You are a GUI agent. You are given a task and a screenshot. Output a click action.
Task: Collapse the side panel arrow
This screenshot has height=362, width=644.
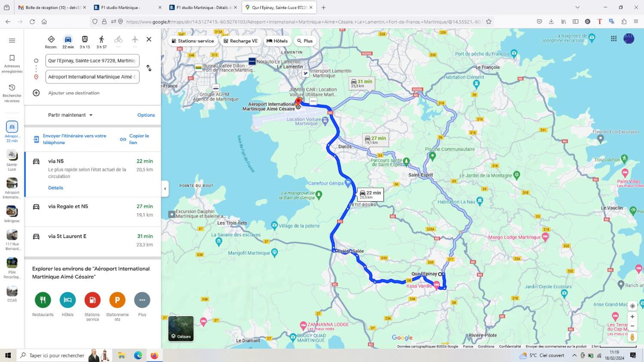tap(165, 189)
